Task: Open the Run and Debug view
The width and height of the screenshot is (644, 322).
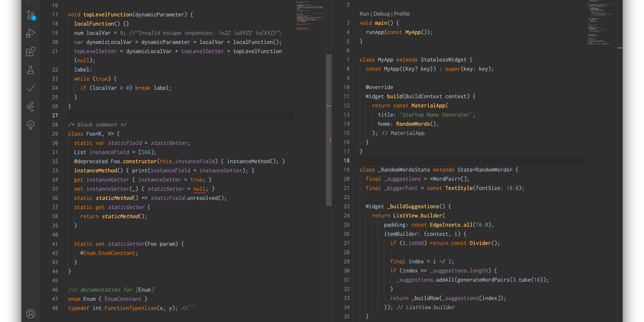Action: pos(30,33)
